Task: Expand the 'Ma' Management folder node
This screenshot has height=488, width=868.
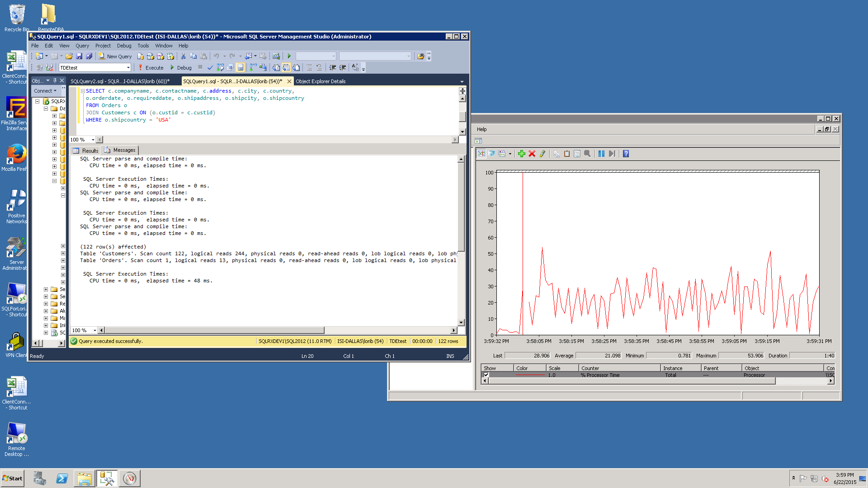Action: click(46, 318)
